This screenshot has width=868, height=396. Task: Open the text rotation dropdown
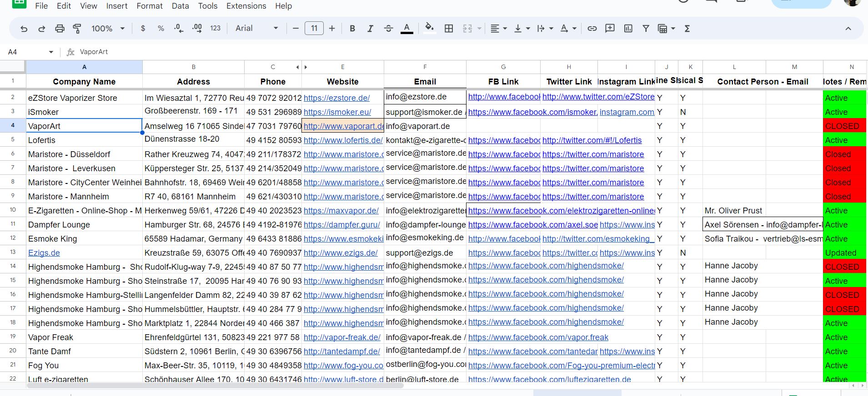[x=568, y=29]
